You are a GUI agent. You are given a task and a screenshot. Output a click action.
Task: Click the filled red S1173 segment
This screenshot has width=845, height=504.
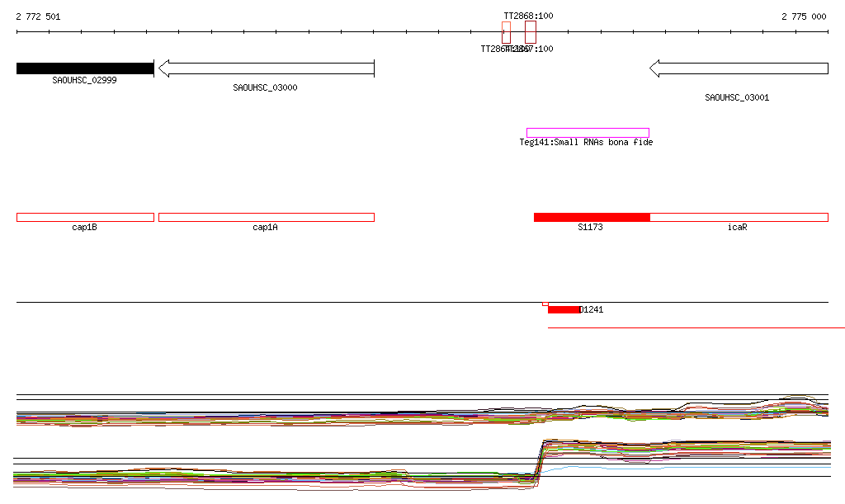click(592, 217)
